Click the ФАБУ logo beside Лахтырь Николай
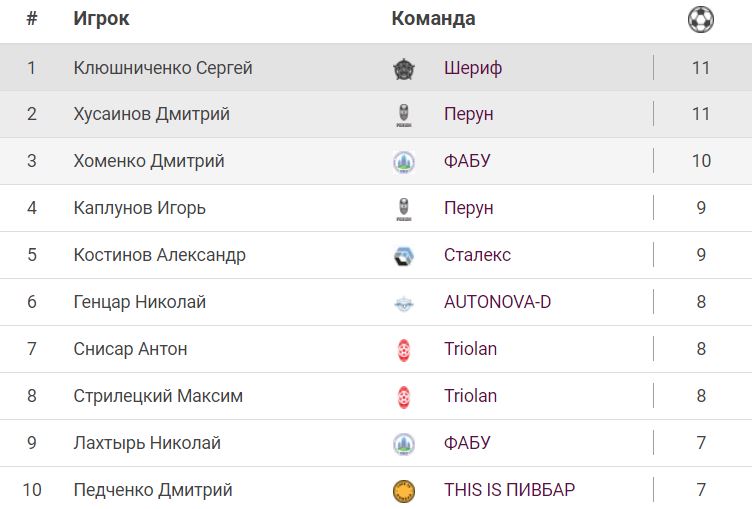 pos(403,443)
